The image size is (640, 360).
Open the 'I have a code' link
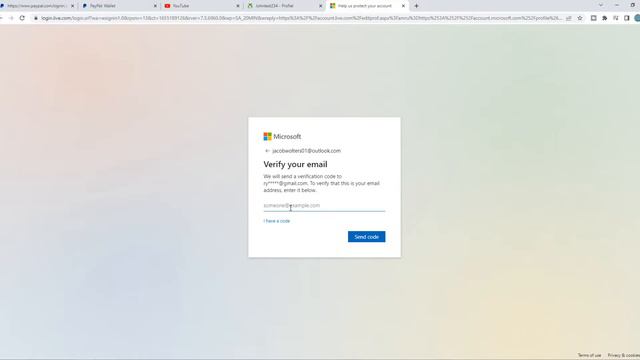(277, 221)
